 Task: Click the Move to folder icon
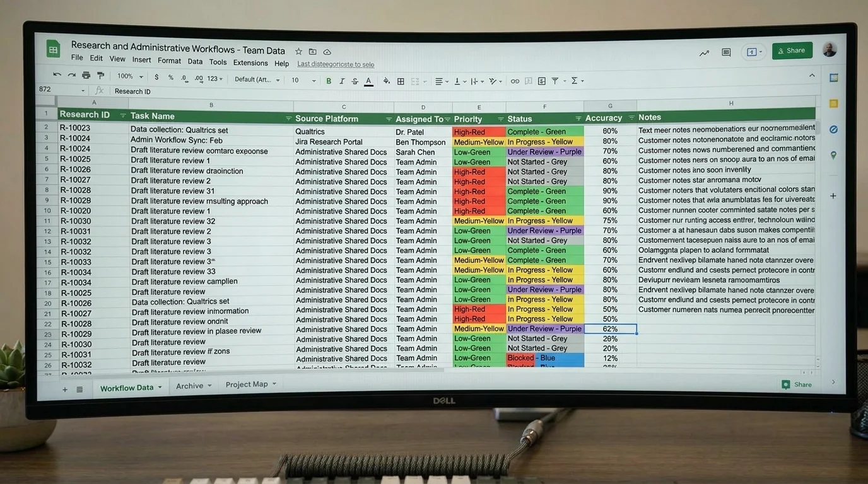click(312, 51)
